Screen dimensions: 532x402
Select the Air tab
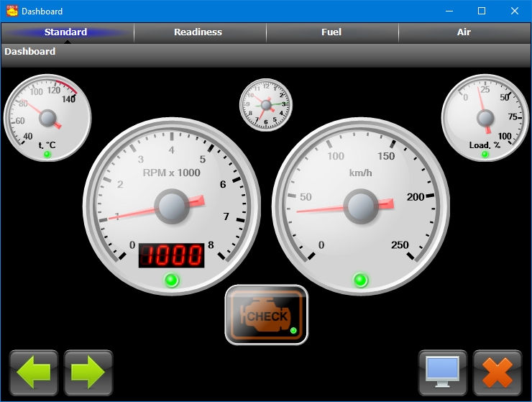464,32
